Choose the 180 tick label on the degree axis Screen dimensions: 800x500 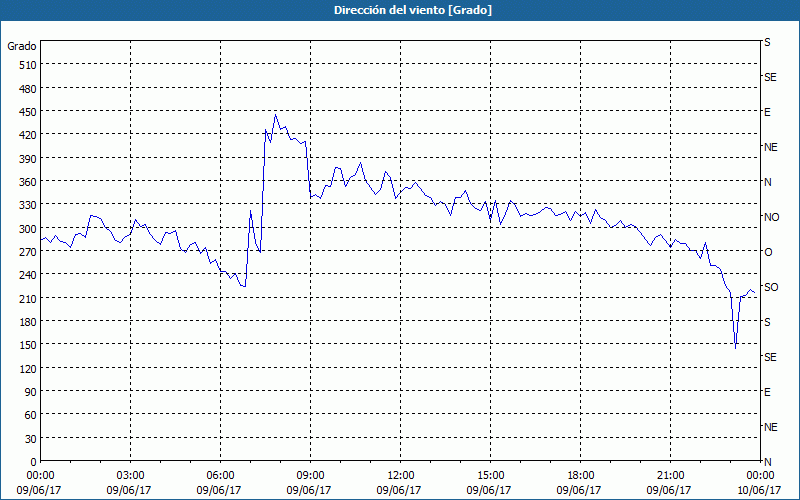tap(28, 322)
